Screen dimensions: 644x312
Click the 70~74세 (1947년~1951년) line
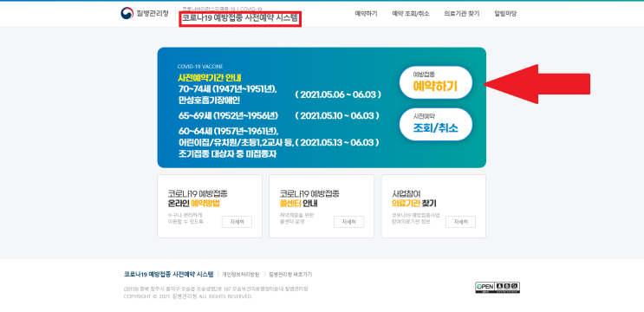pyautogui.click(x=228, y=89)
